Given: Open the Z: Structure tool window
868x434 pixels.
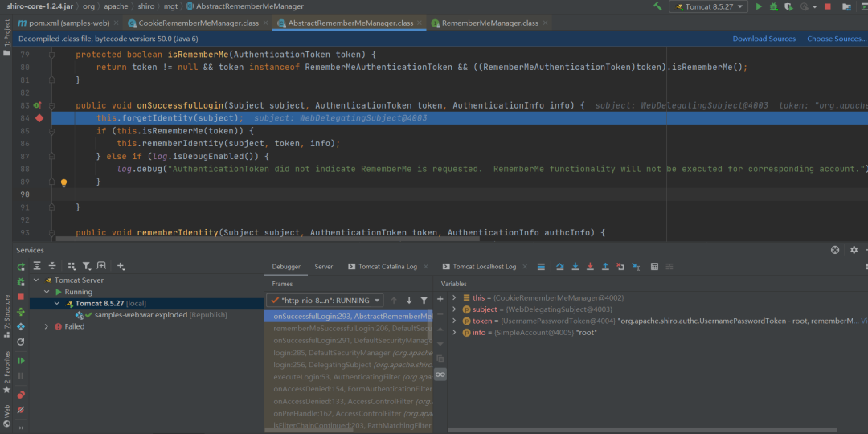Looking at the screenshot, I should point(6,317).
